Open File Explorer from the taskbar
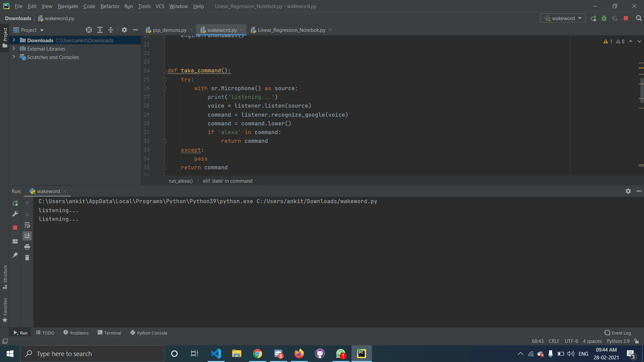The image size is (644, 362). pos(237,354)
